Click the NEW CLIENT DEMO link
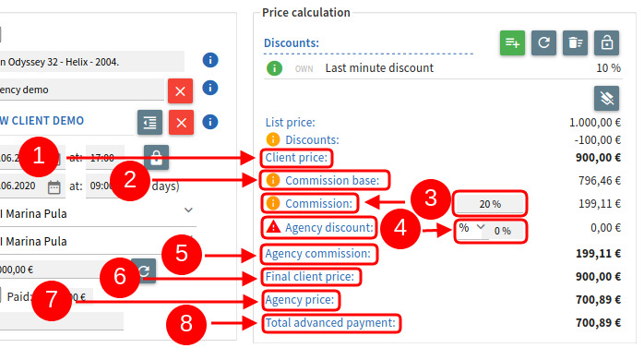 coord(42,120)
